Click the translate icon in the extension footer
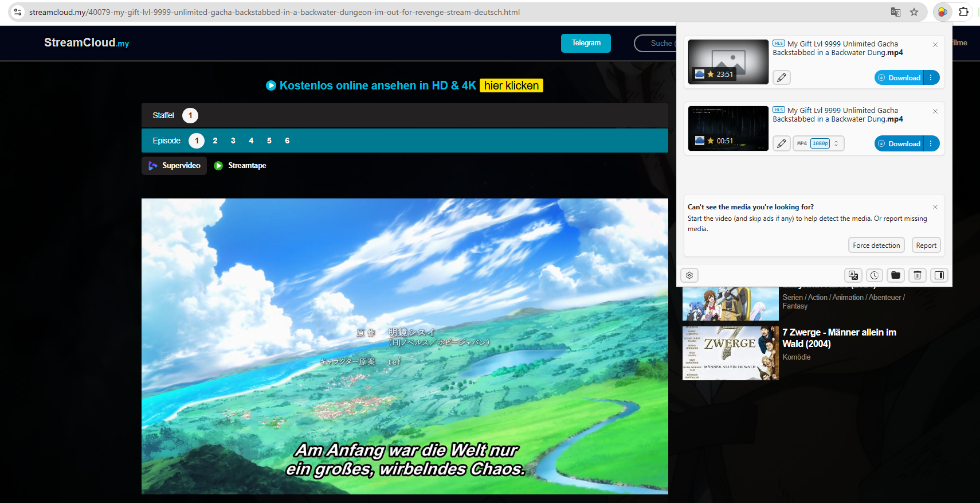Screen dimensions: 980x503 coord(853,275)
